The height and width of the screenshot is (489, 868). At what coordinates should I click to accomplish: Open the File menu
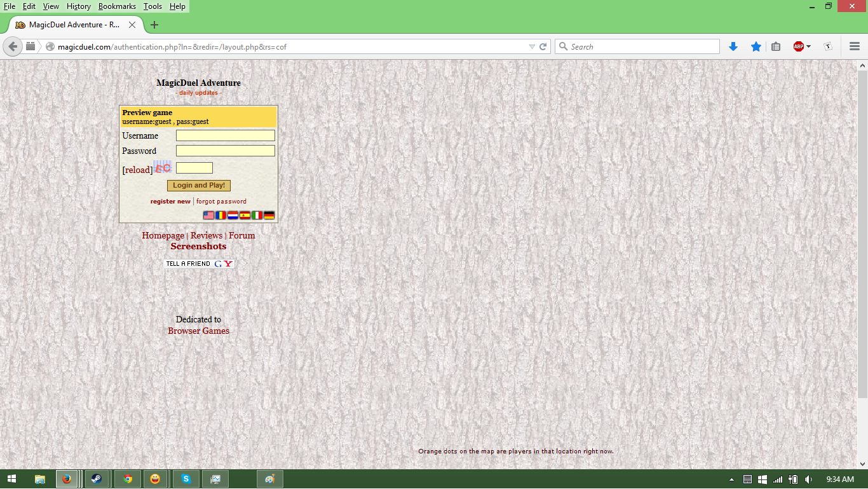click(10, 6)
